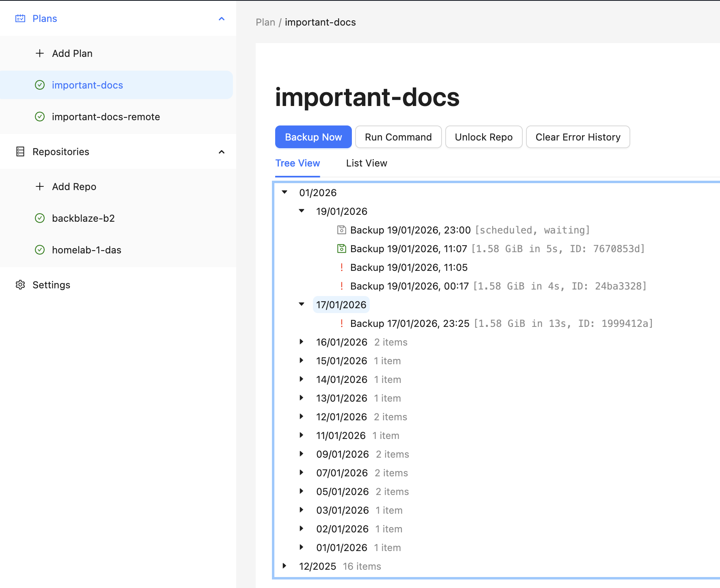The image size is (720, 588).
Task: Click red error icon for 11:05 backup
Action: click(x=342, y=267)
